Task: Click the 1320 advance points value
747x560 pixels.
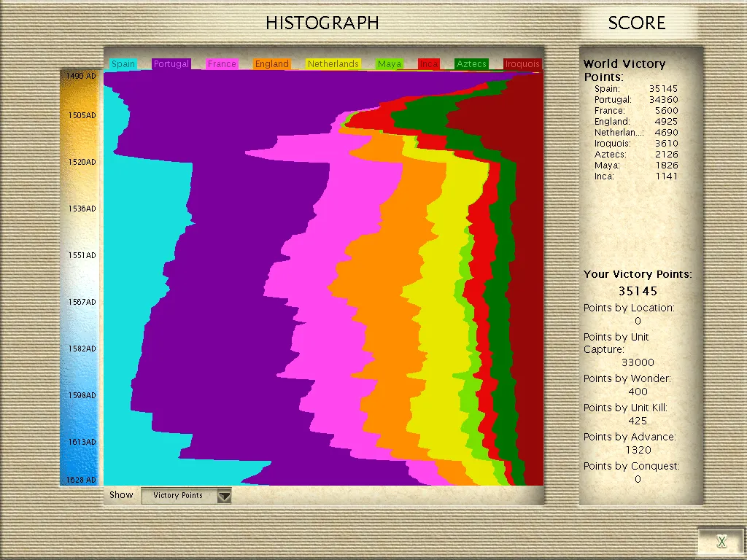Action: click(638, 450)
